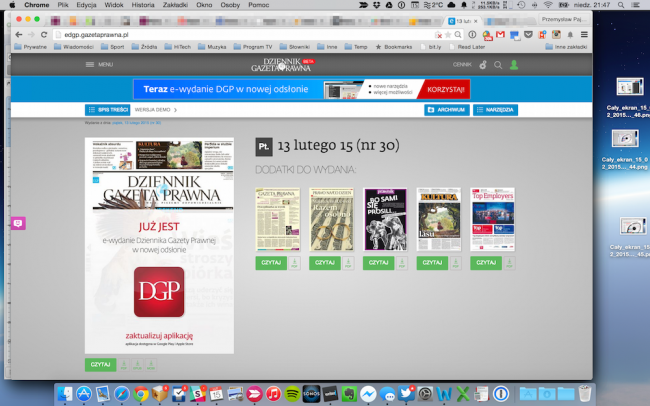Open the Zakładki menu
This screenshot has height=406, width=650.
[175, 5]
